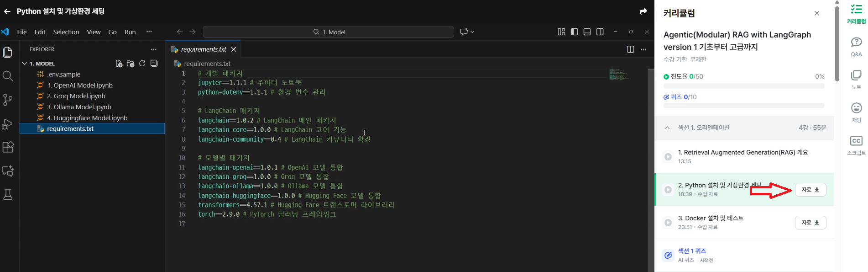The width and height of the screenshot is (868, 272).
Task: Open Run and Debug view
Action: click(8, 123)
